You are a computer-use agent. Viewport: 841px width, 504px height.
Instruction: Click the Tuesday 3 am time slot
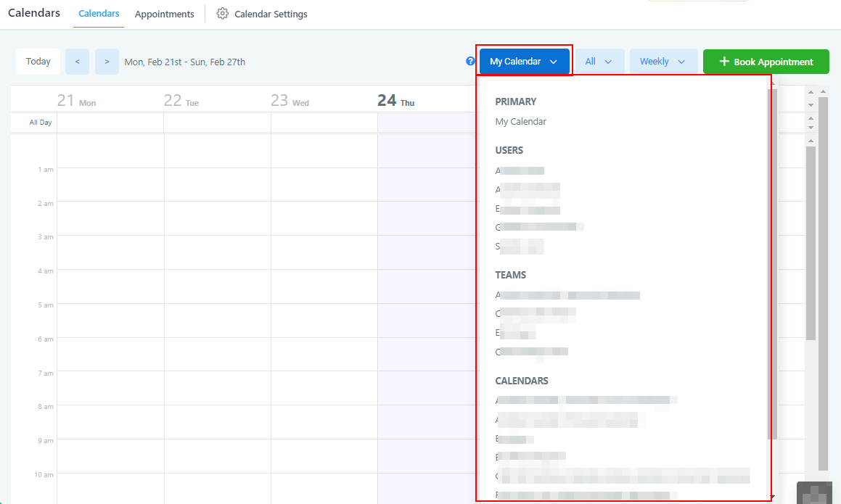pos(217,252)
